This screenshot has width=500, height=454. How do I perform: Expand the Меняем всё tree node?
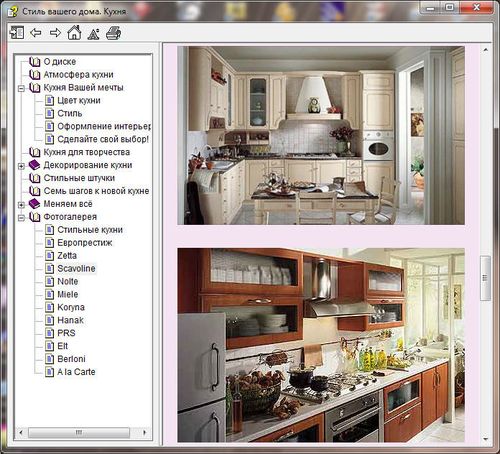coord(21,205)
